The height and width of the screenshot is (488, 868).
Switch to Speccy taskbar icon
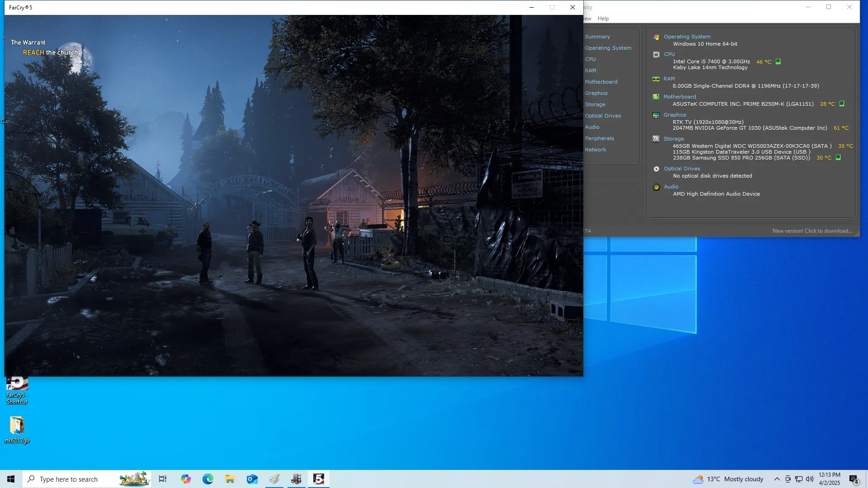(297, 479)
